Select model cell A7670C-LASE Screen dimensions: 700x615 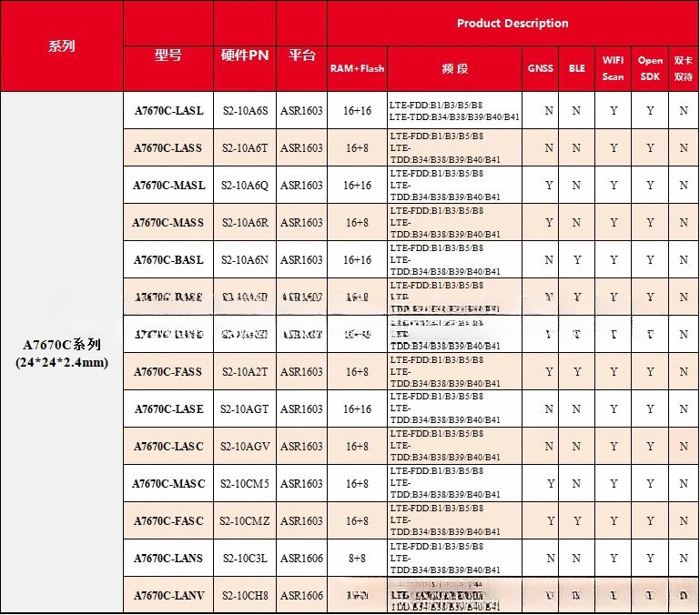[168, 408]
